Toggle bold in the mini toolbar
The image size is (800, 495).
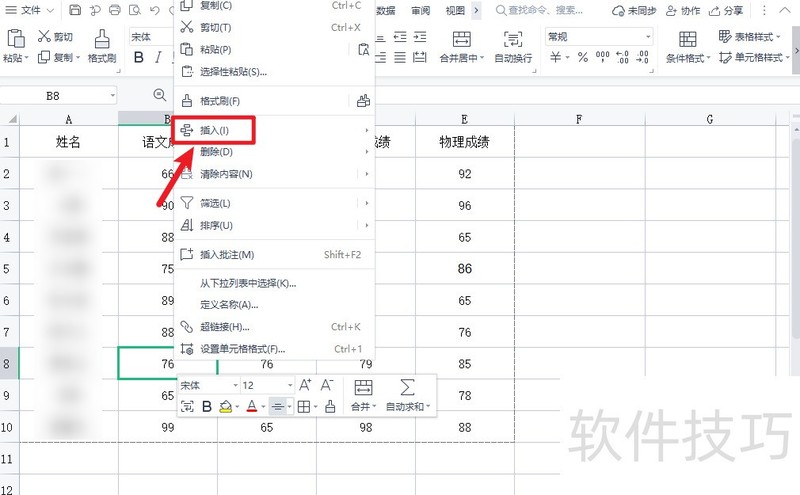pyautogui.click(x=207, y=407)
